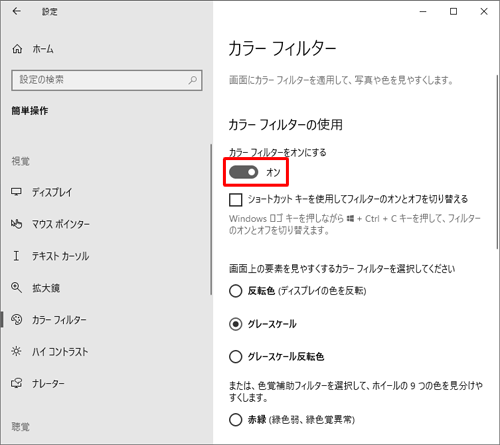Turn off the カラー フィルター toggle switch
This screenshot has width=500, height=445.
point(244,172)
